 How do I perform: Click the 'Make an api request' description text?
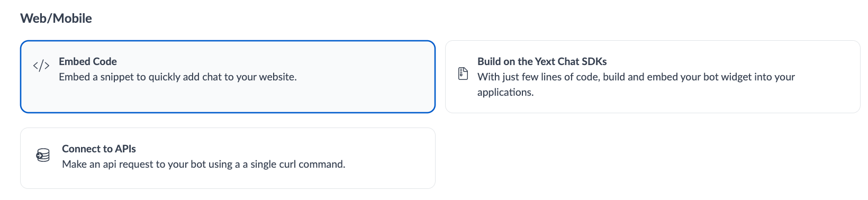point(204,164)
